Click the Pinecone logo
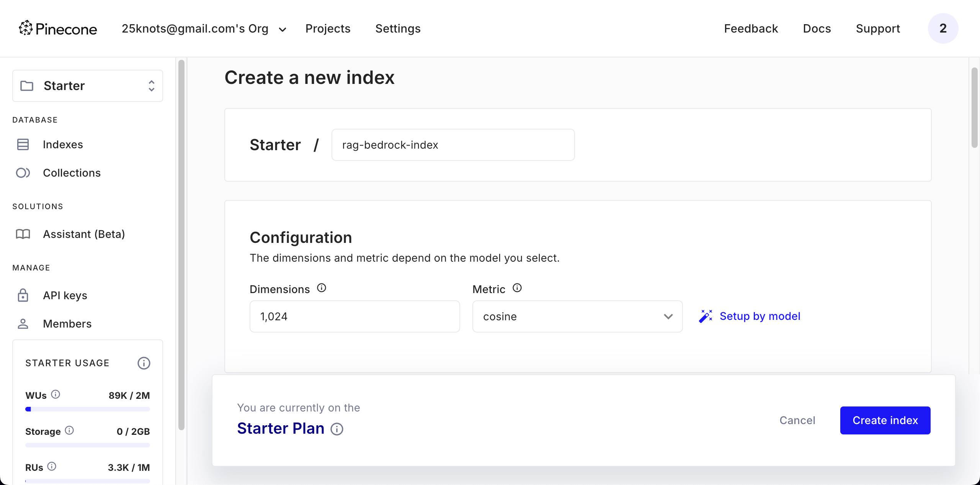980x485 pixels. (58, 28)
